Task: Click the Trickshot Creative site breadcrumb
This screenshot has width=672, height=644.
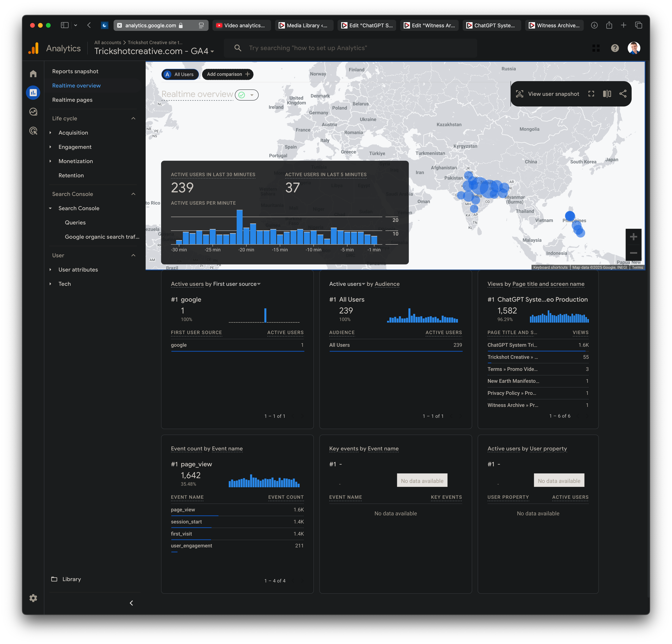Action: 155,43
